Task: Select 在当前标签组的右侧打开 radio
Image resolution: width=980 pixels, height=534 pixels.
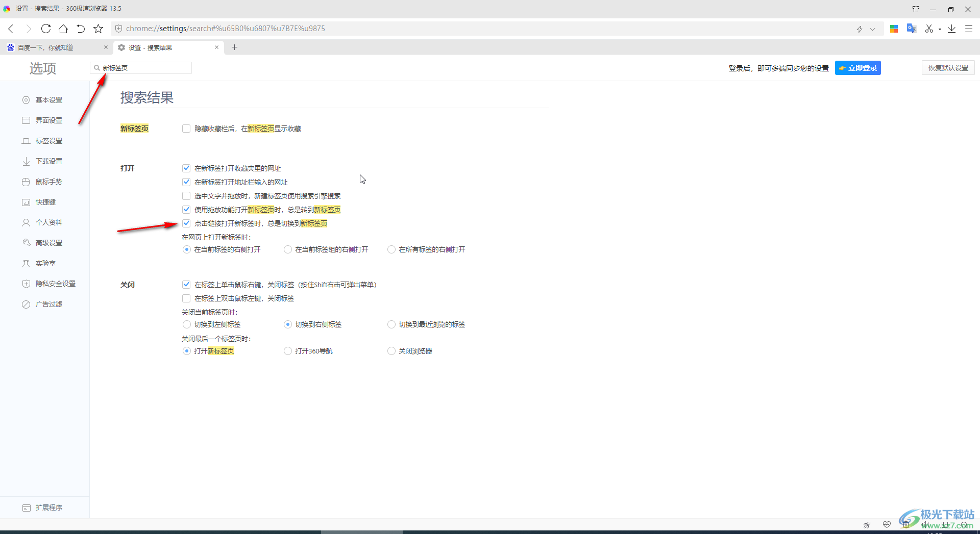Action: coord(288,249)
